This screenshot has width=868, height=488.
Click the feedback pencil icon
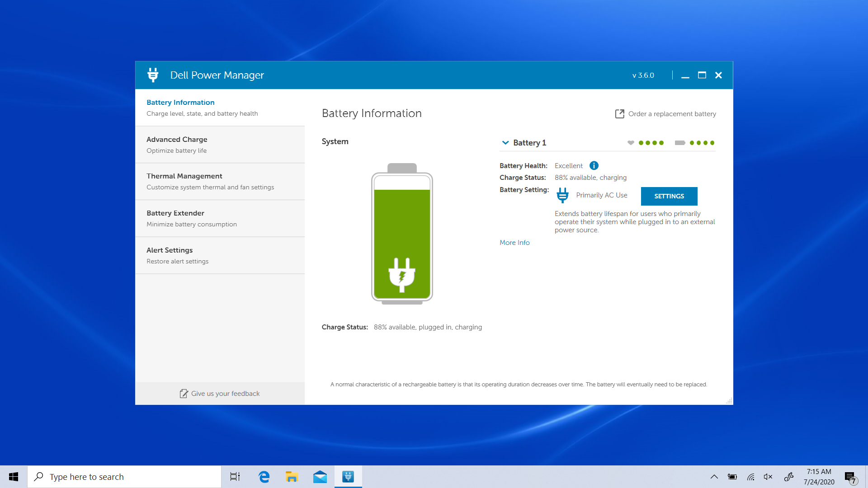(x=184, y=394)
